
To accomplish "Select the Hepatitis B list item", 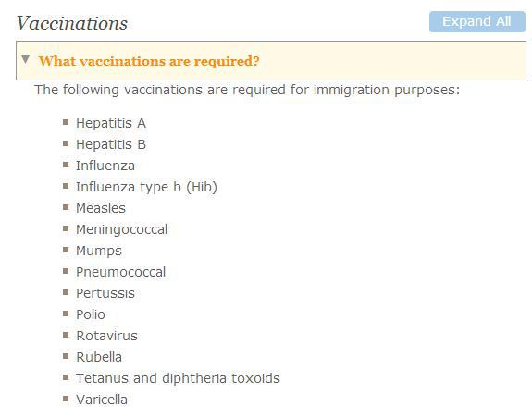I will [x=111, y=144].
